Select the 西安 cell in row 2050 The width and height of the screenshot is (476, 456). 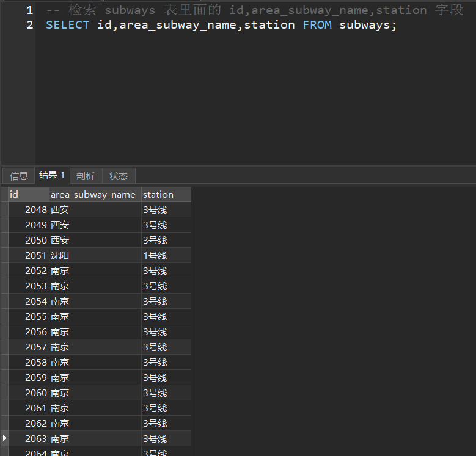(x=95, y=240)
